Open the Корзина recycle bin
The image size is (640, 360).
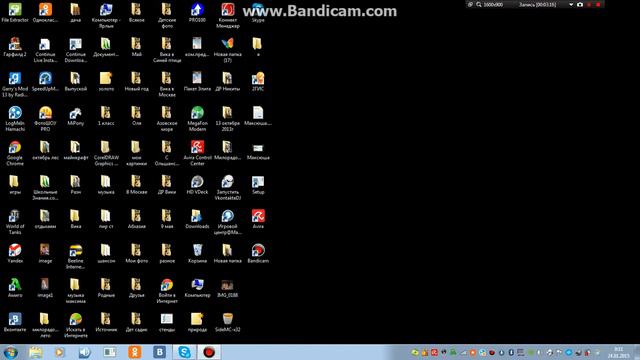(197, 253)
